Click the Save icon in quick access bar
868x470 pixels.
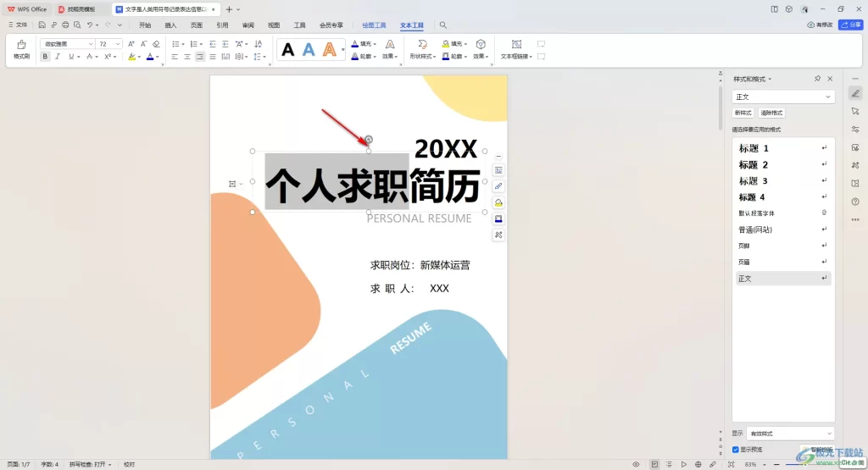pyautogui.click(x=42, y=25)
